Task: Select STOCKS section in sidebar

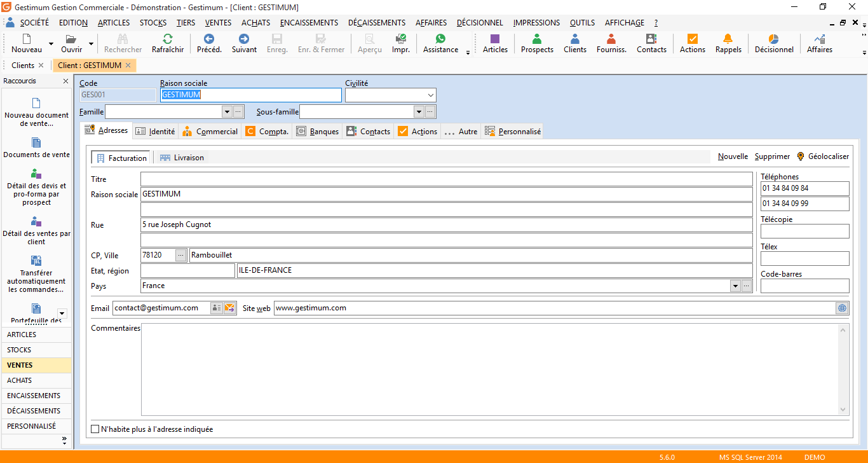Action: (36, 350)
